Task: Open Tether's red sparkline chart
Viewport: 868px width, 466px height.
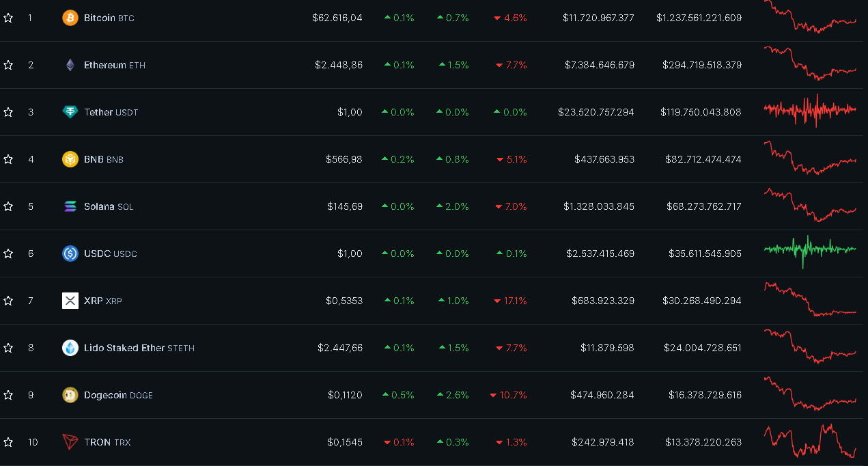Action: click(810, 109)
